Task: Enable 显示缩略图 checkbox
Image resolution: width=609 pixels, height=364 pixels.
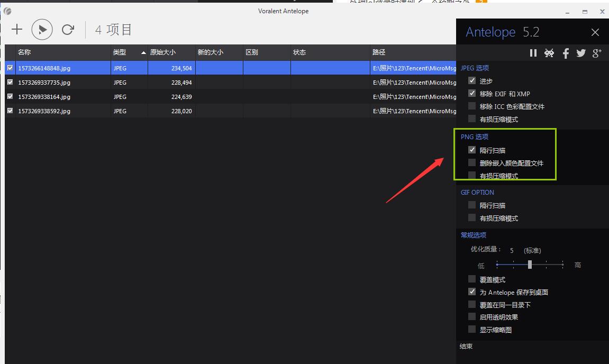Action: click(x=472, y=329)
